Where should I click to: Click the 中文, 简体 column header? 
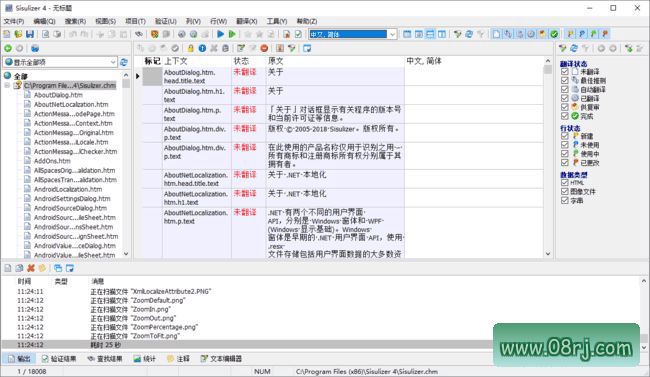click(x=473, y=61)
